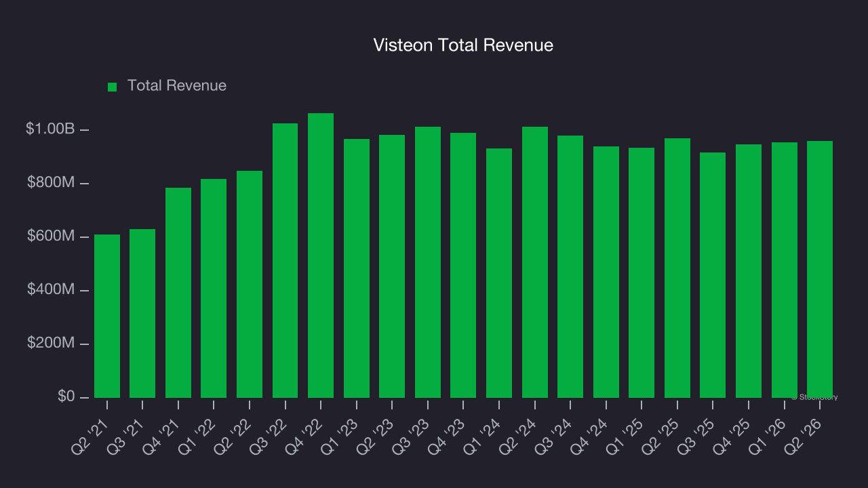
Task: Select the green bar for Q1 '24
Action: coord(499,273)
